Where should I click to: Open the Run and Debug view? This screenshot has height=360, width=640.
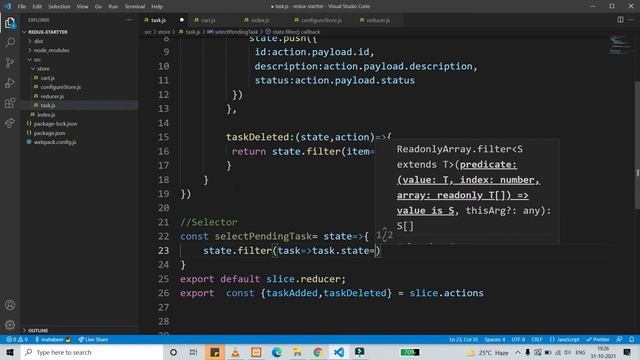point(10,83)
